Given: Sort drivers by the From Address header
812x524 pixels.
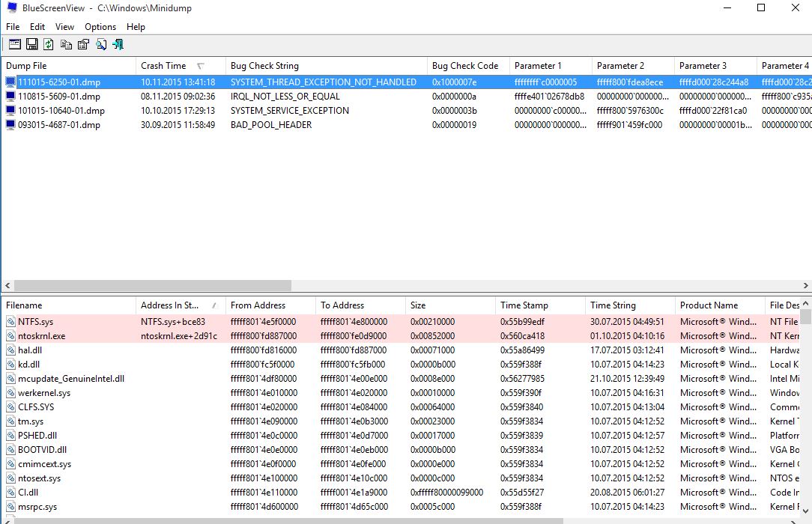Looking at the screenshot, I should tap(270, 305).
